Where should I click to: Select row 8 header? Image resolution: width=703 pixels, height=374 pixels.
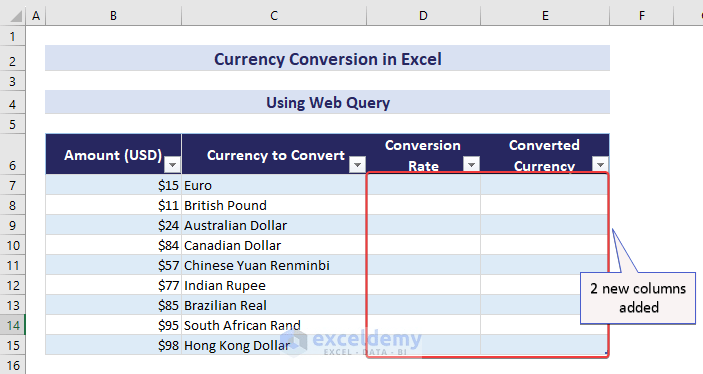click(x=13, y=205)
